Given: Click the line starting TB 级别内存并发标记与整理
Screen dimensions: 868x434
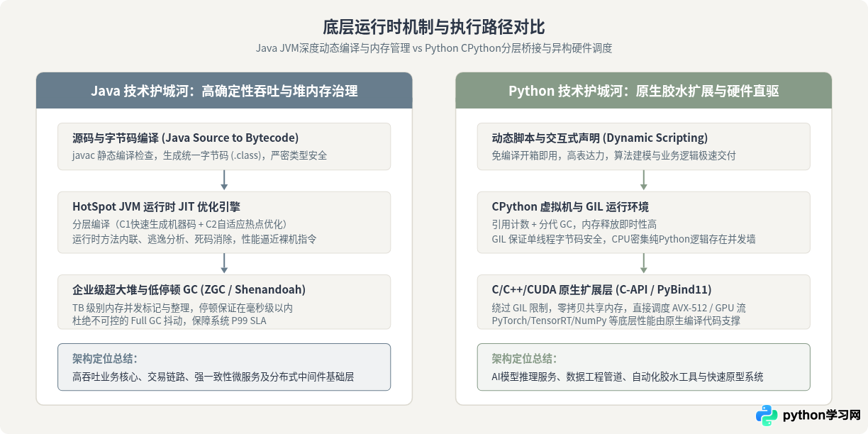Looking at the screenshot, I should [x=182, y=308].
